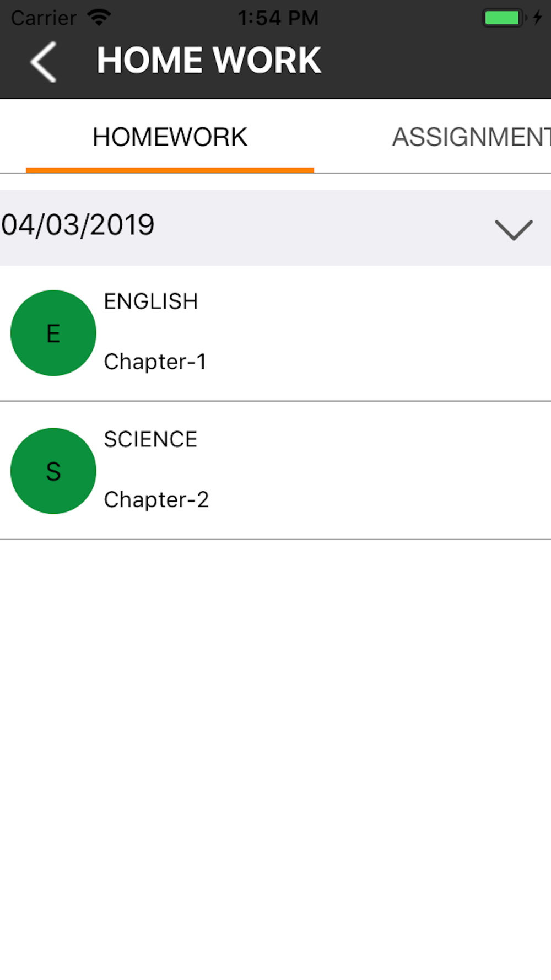Screen dimensions: 551x980
Task: Click the green battery icon
Action: [x=503, y=18]
